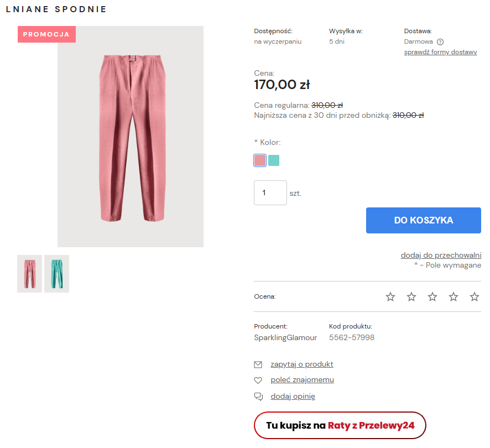
Task: Select the second rating star
Action: click(x=411, y=297)
